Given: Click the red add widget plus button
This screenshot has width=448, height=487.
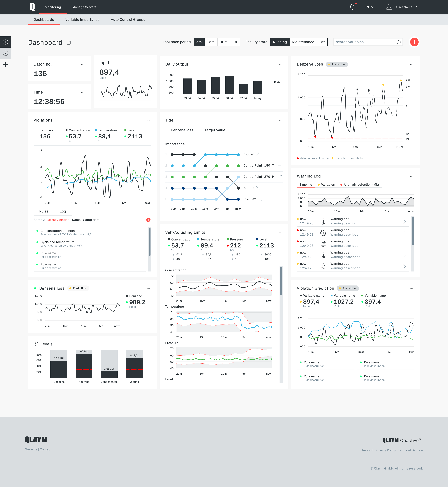Looking at the screenshot, I should point(414,42).
